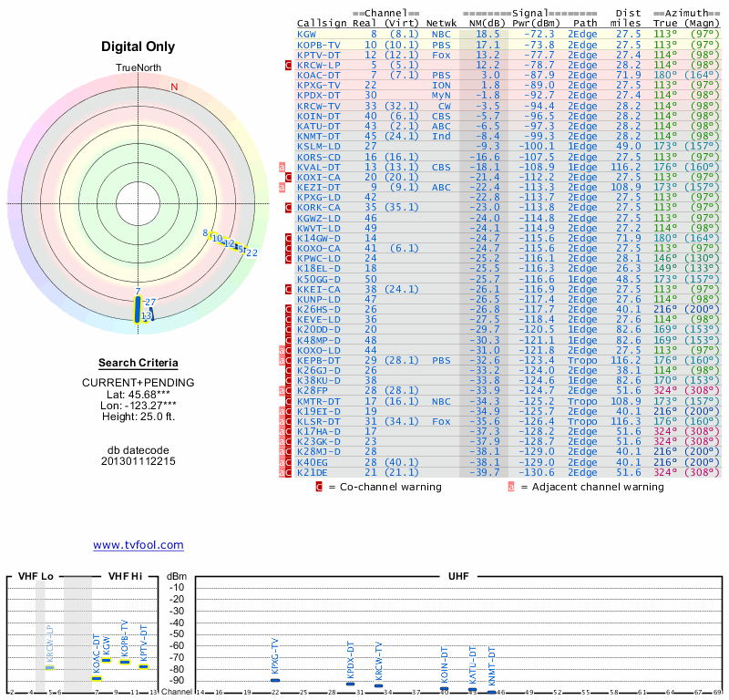Click the KRCW-LP bar in the VHF Lo chart
Image resolution: width=729 pixels, height=700 pixels.
[x=50, y=668]
